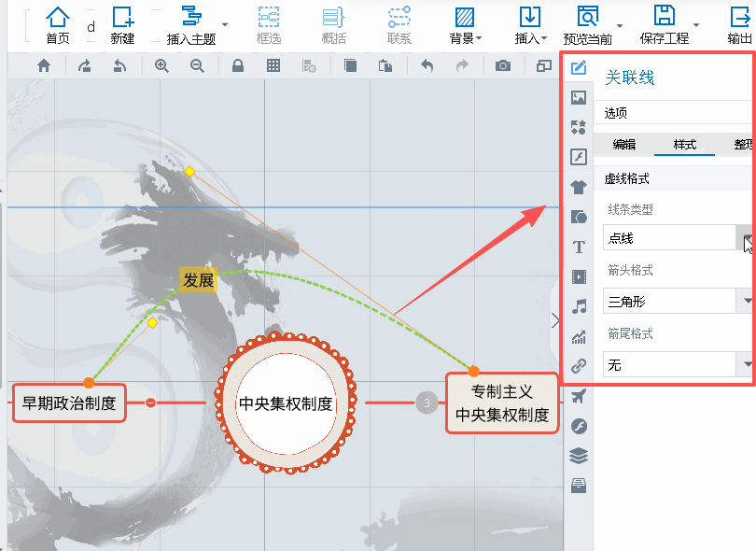Click the camera screenshot icon
Viewport: 756px width, 551px height.
coord(503,65)
